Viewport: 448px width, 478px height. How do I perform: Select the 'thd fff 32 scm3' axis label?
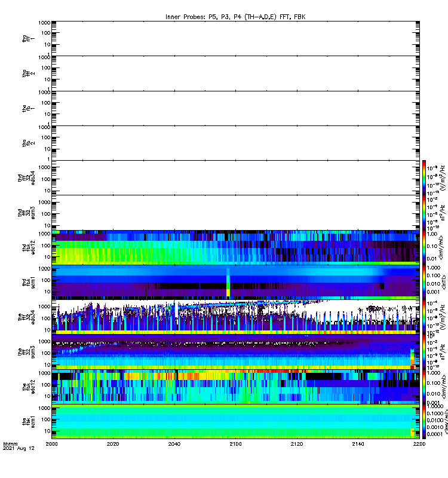tap(26, 213)
